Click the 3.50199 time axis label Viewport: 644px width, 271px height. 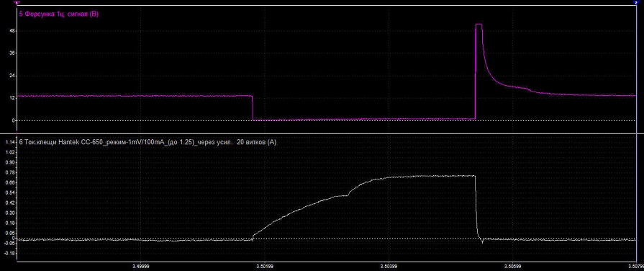(x=265, y=266)
